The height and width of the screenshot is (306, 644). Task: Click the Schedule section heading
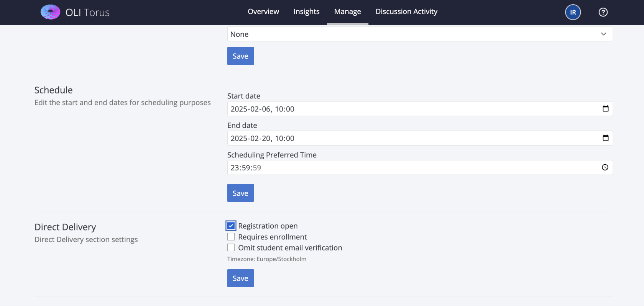(54, 90)
